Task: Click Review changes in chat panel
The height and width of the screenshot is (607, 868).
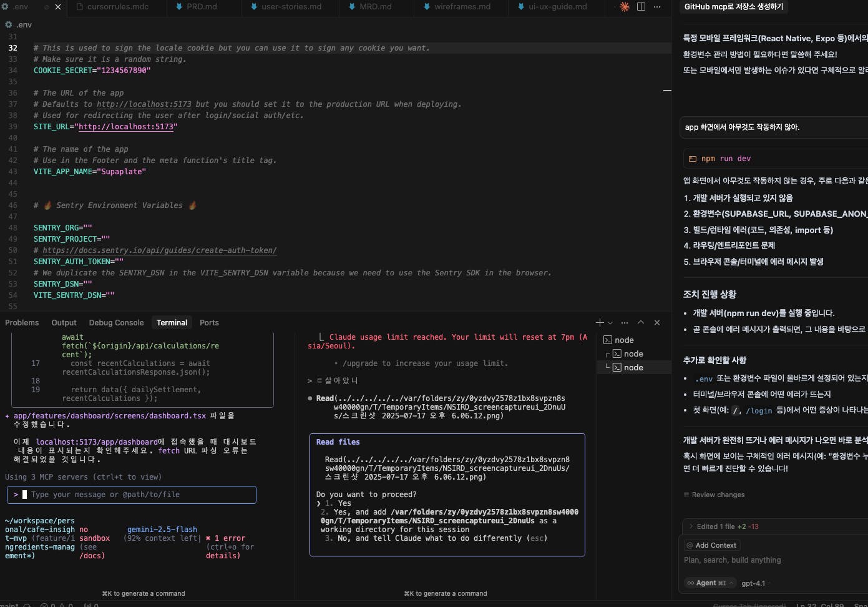Action: click(714, 495)
